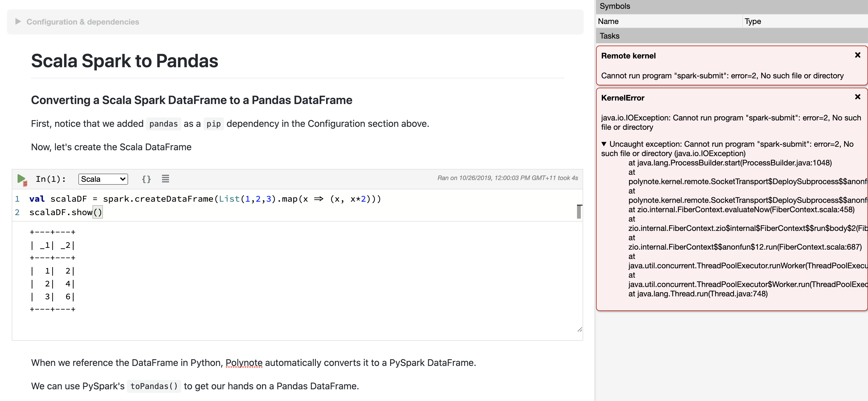Click the code cell's inner scrollbar
868x401 pixels.
tap(580, 212)
